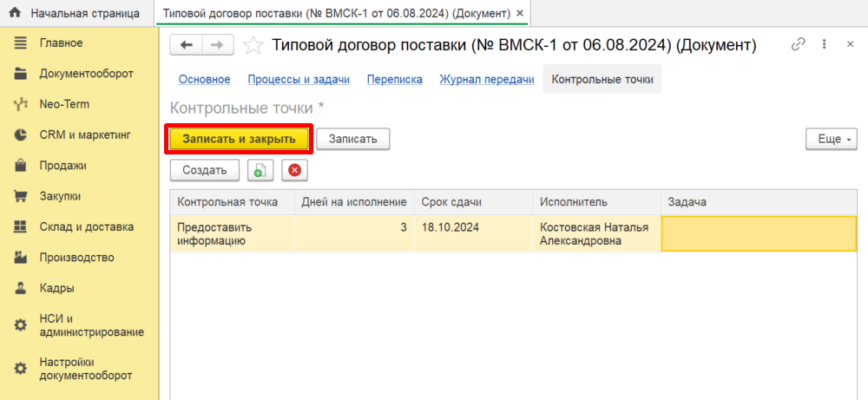Click the highlighted empty Задача cell
Image resolution: width=868 pixels, height=400 pixels.
click(x=759, y=234)
